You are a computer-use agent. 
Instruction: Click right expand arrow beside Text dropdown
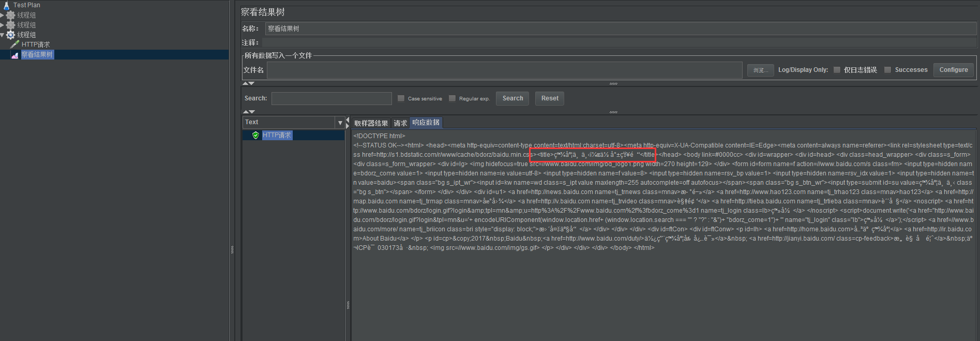tap(348, 126)
